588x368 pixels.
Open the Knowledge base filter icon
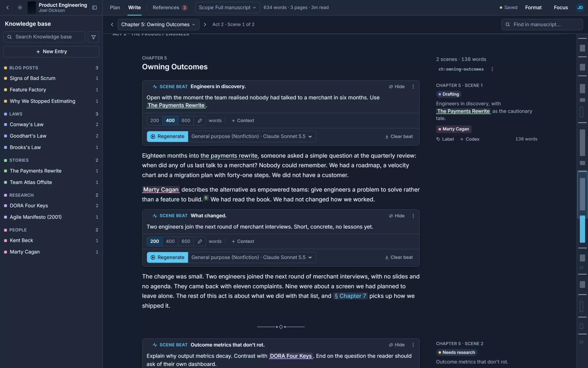click(93, 37)
